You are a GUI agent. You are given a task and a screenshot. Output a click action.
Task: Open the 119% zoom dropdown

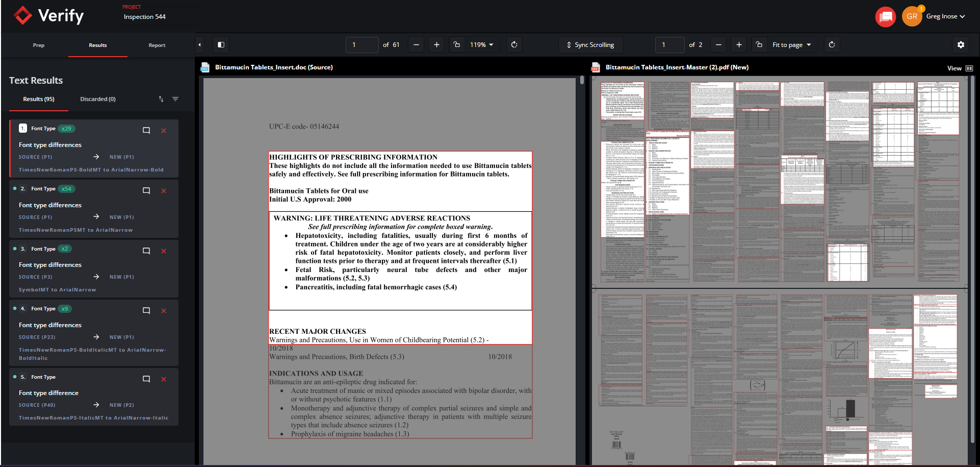pos(482,45)
